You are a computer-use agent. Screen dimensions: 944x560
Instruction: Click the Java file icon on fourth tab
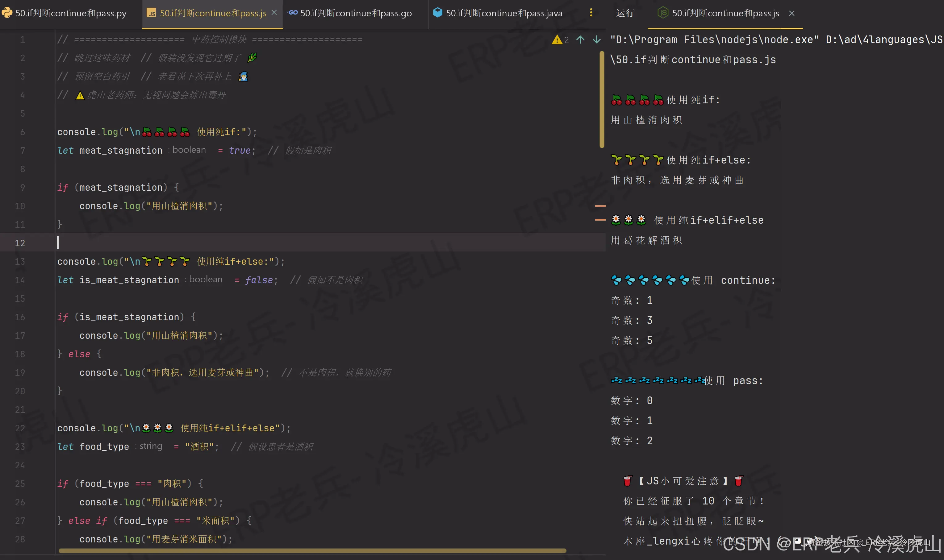pos(437,13)
